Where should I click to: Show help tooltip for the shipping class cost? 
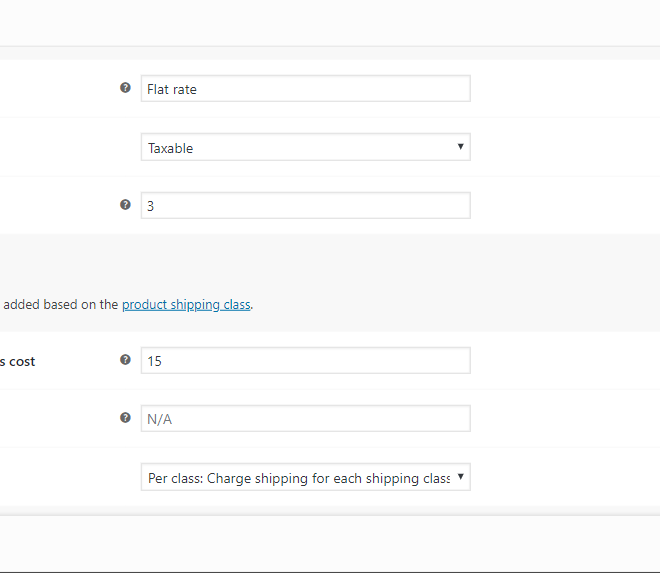[125, 360]
